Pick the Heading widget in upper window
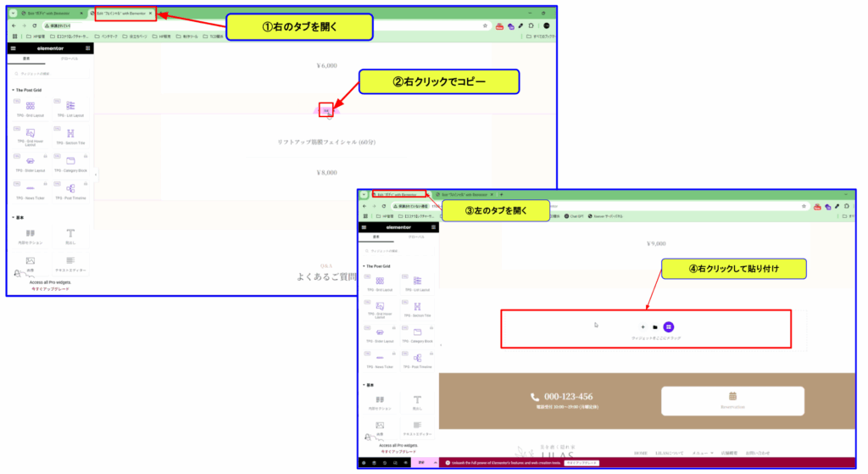Image resolution: width=868 pixels, height=474 pixels. (x=70, y=237)
